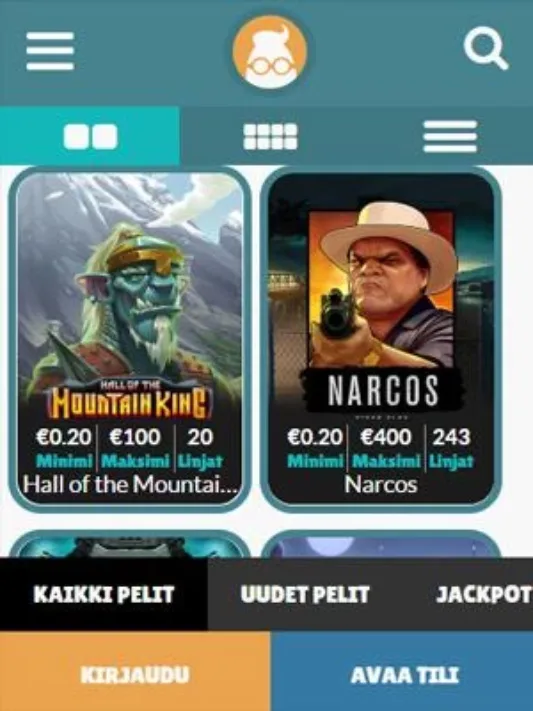Select the Uudet Pelit tab

point(305,594)
